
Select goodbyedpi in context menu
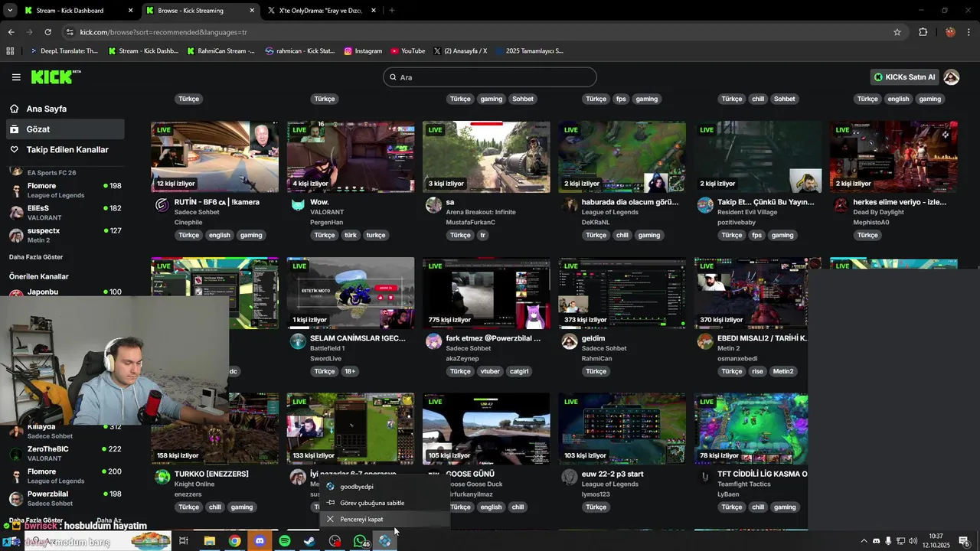click(x=385, y=487)
